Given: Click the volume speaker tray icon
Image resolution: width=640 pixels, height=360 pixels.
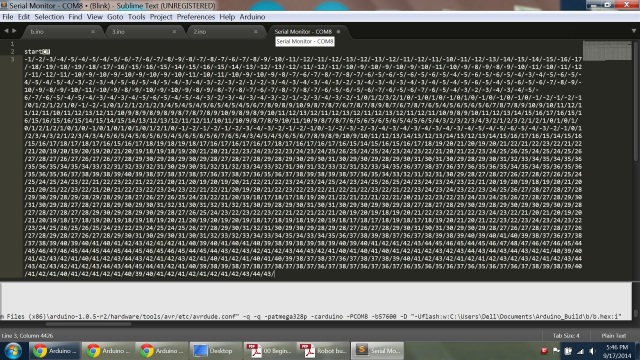Looking at the screenshot, I should click(x=593, y=351).
